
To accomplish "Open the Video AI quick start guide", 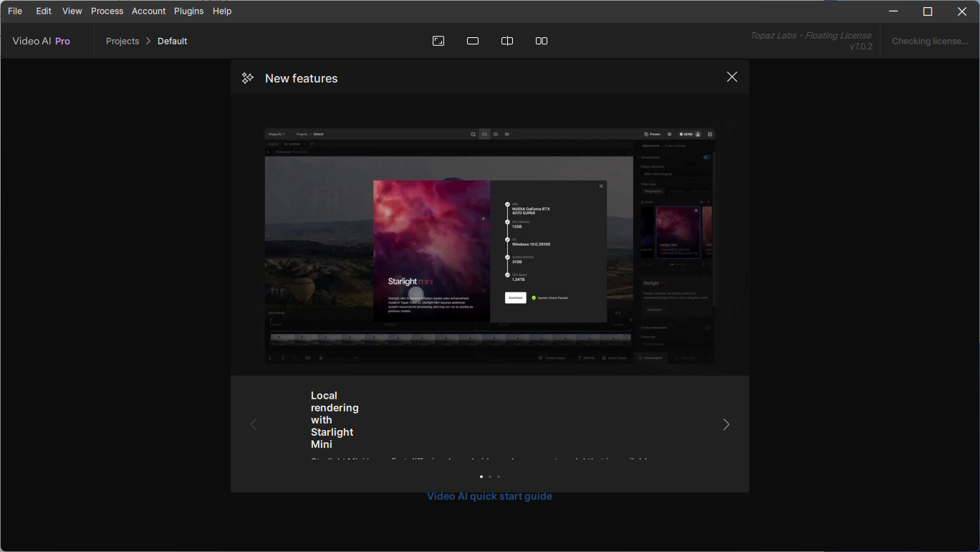I will tap(490, 496).
